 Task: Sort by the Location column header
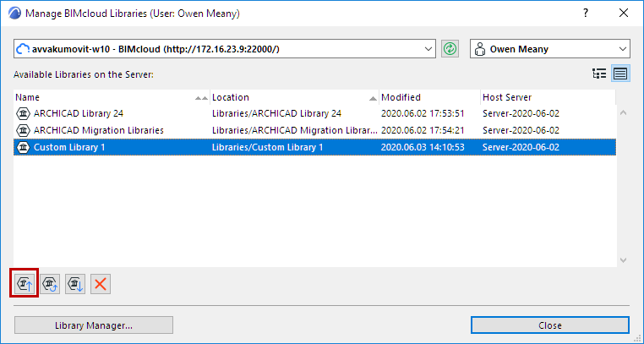[x=294, y=97]
